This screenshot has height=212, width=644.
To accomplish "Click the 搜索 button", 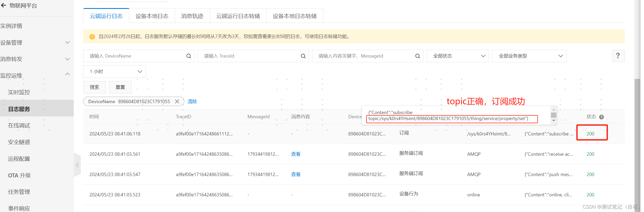I will [94, 87].
